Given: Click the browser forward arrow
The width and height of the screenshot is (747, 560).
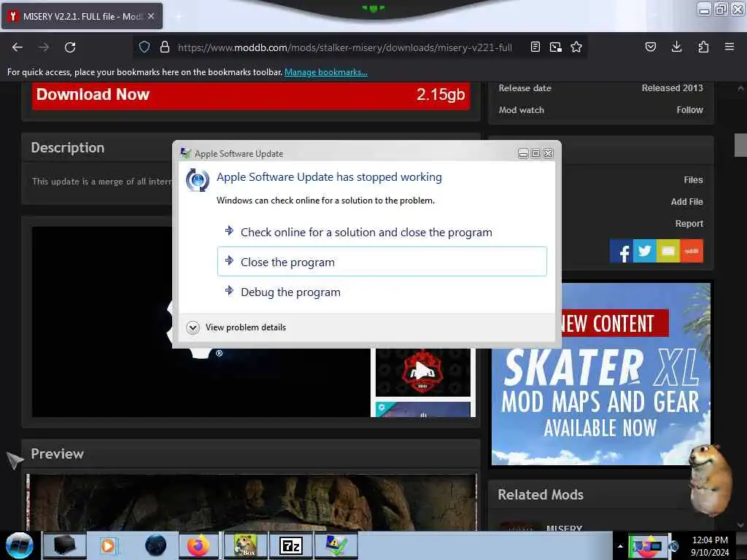Looking at the screenshot, I should (x=44, y=47).
